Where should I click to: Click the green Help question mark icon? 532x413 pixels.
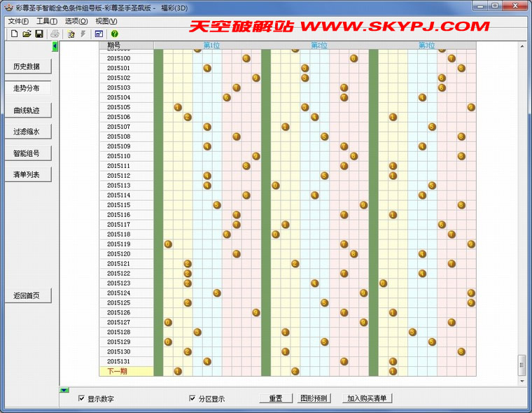click(x=114, y=34)
